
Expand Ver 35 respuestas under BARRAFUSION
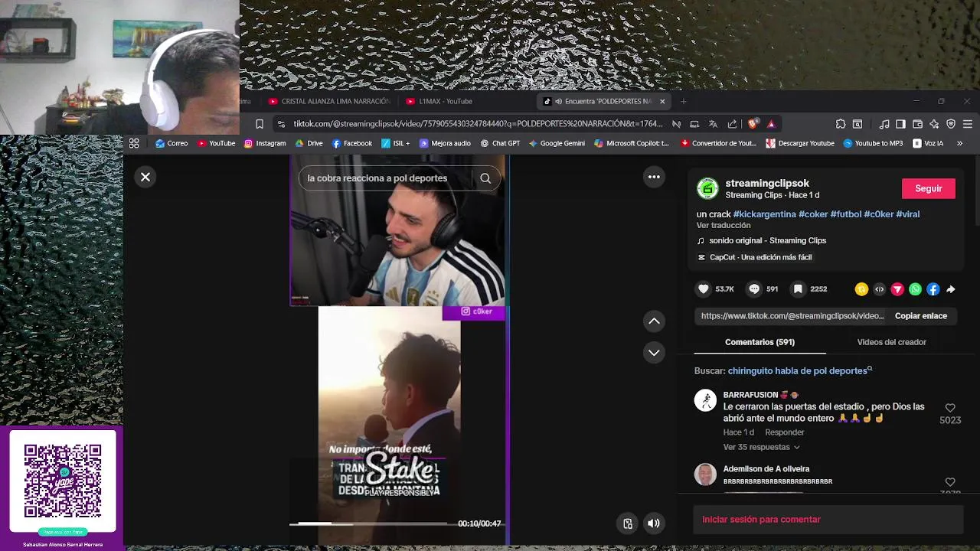[x=761, y=447]
